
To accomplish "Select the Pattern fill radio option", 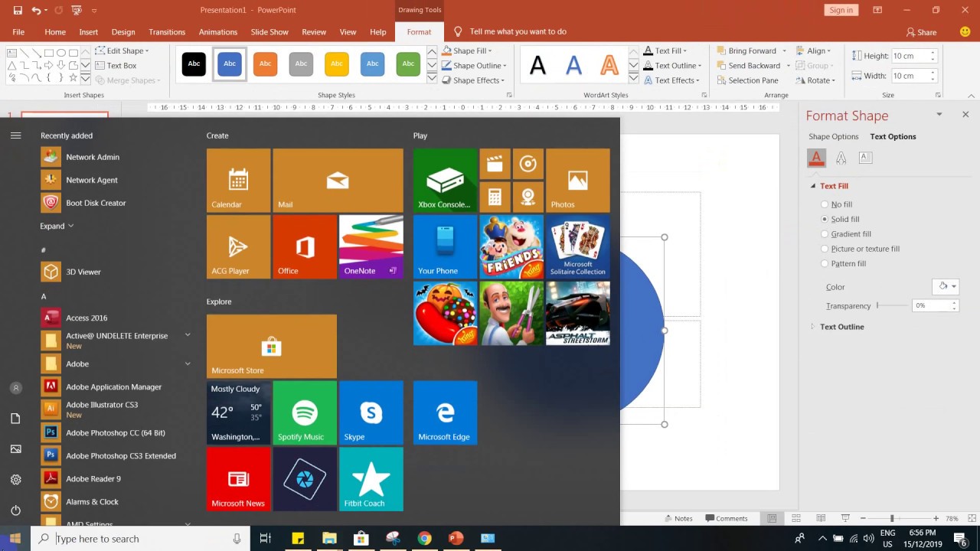I will pyautogui.click(x=825, y=263).
